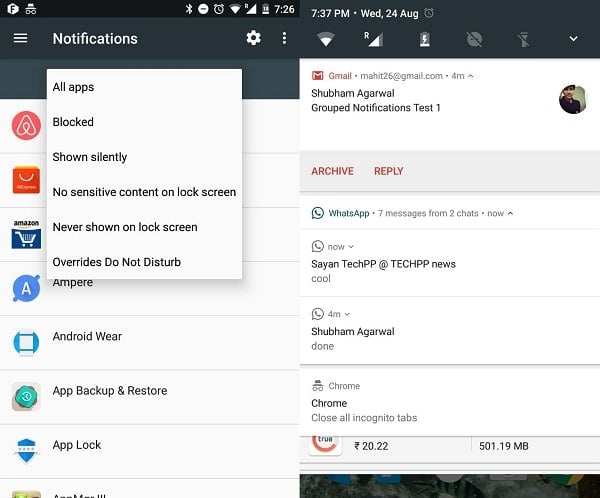
Task: Select Shown silently filter option
Action: click(x=144, y=157)
